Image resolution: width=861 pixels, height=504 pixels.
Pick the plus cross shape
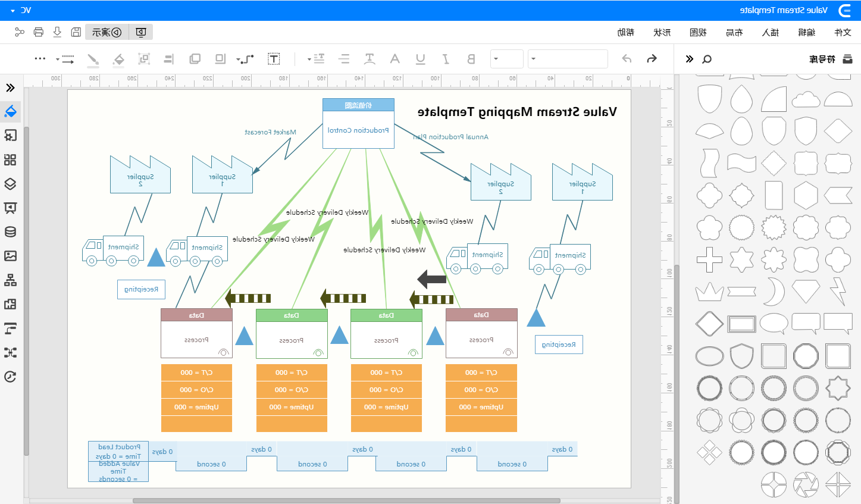coord(709,259)
